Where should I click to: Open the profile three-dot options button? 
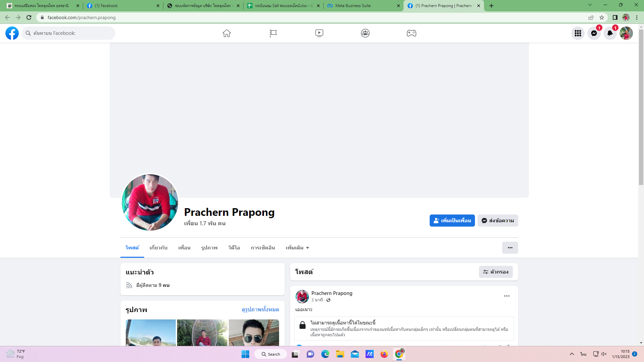(x=510, y=248)
